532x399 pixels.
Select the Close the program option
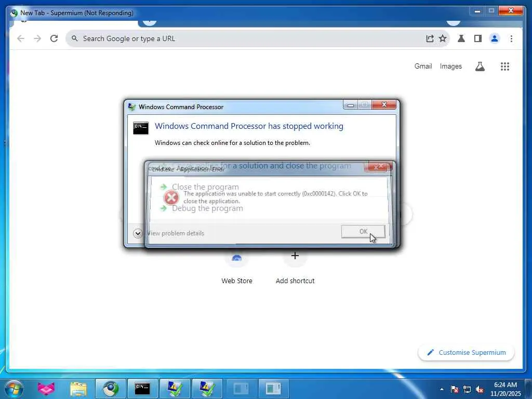point(205,187)
